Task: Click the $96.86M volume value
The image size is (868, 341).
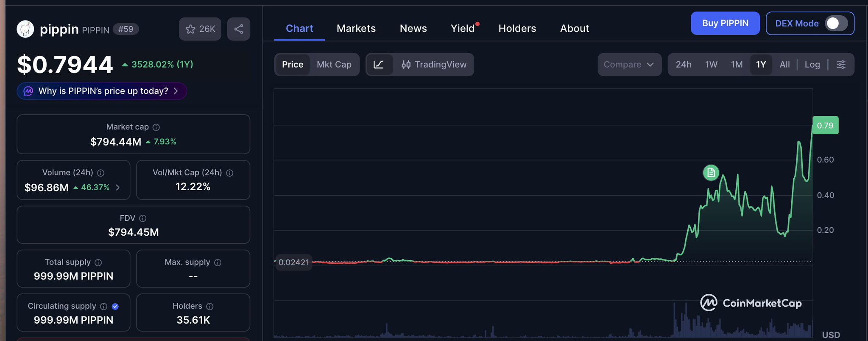Action: pyautogui.click(x=47, y=187)
